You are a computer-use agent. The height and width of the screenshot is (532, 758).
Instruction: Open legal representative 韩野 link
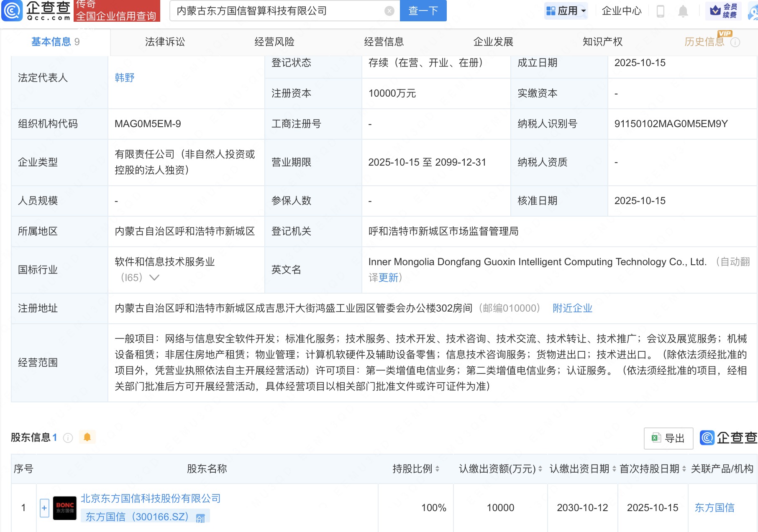pos(125,78)
